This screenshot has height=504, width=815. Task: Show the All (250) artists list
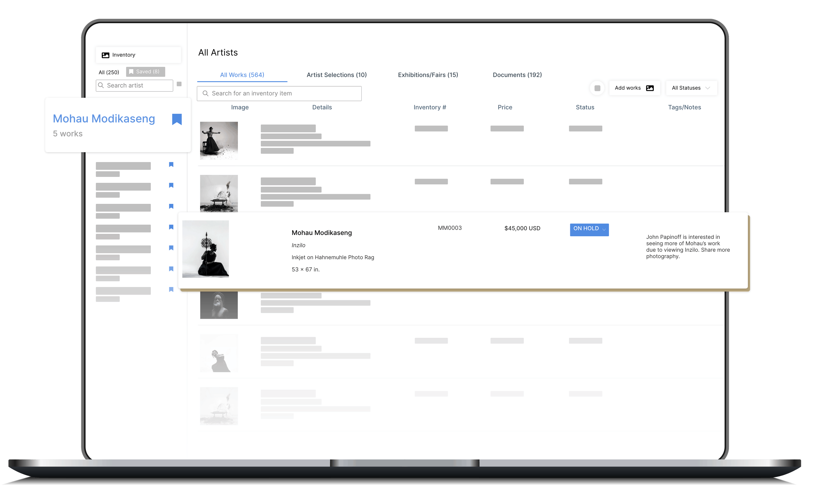pyautogui.click(x=109, y=72)
